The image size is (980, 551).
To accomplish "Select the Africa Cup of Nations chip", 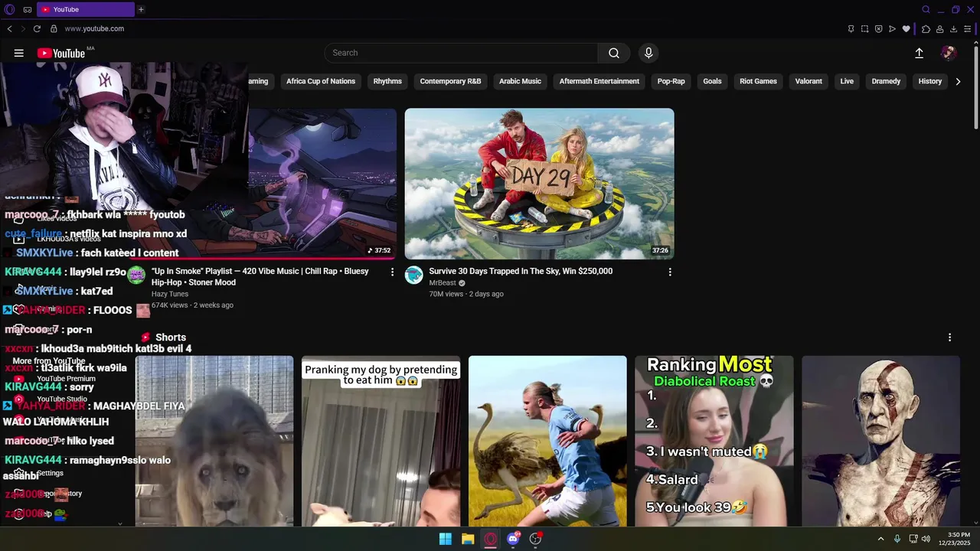I will 321,81.
